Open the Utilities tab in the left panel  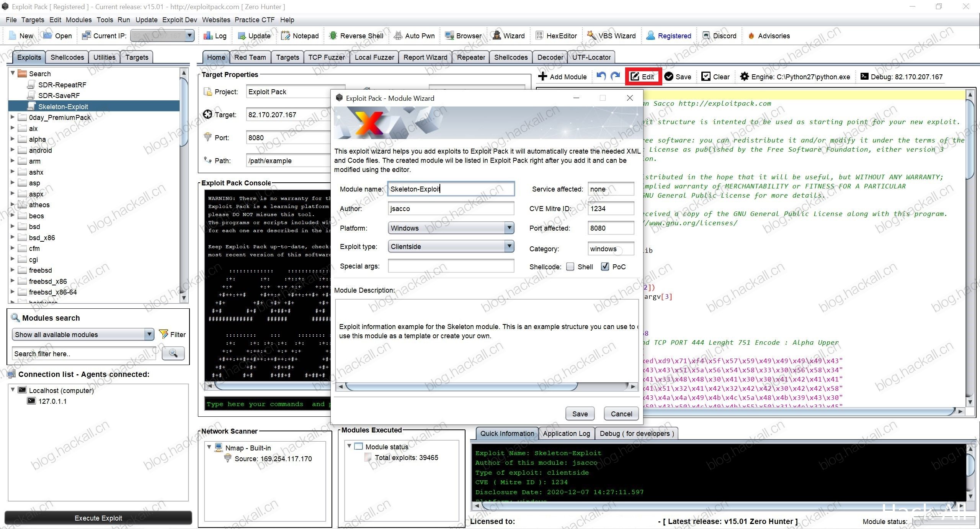(104, 57)
